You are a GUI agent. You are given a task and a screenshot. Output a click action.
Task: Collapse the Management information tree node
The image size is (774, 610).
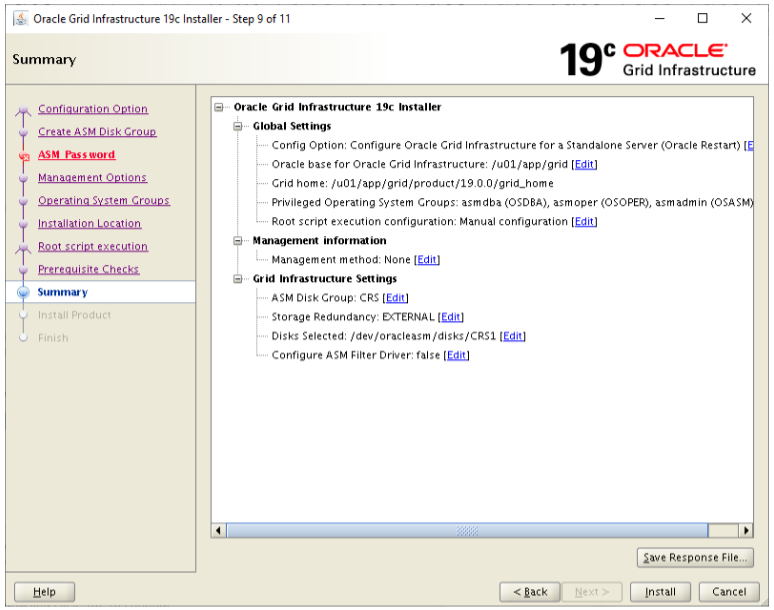point(238,241)
